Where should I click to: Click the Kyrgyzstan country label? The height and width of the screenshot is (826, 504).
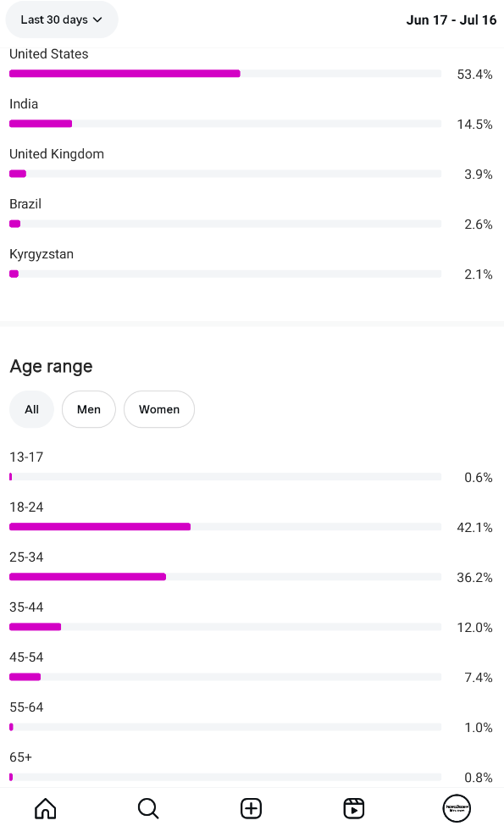point(42,254)
